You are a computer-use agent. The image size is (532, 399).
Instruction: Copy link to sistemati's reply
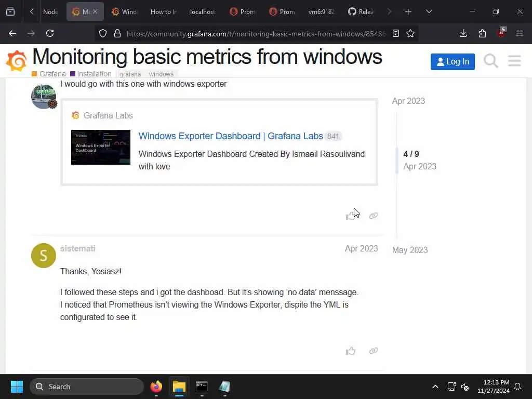click(x=374, y=351)
